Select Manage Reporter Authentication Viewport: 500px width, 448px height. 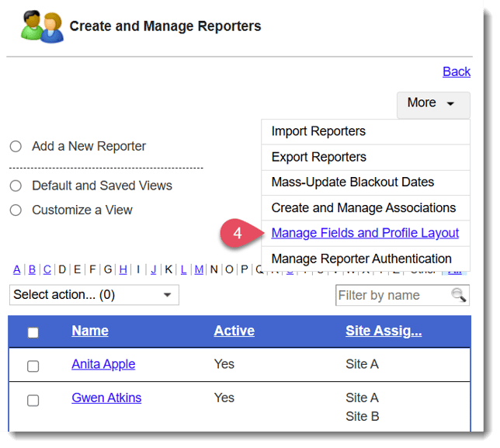coord(361,259)
